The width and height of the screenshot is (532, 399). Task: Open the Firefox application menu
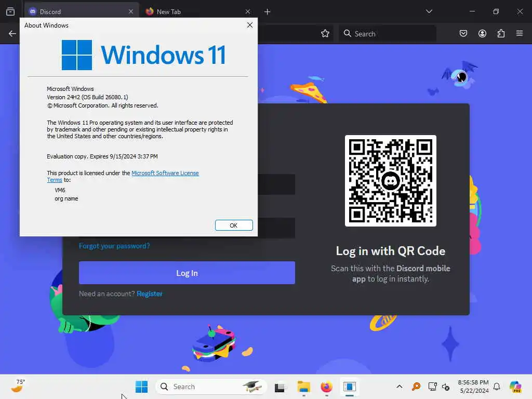click(520, 33)
